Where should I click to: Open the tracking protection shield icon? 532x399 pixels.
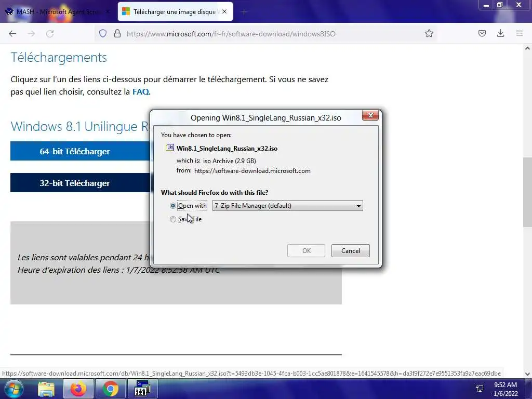pos(103,33)
